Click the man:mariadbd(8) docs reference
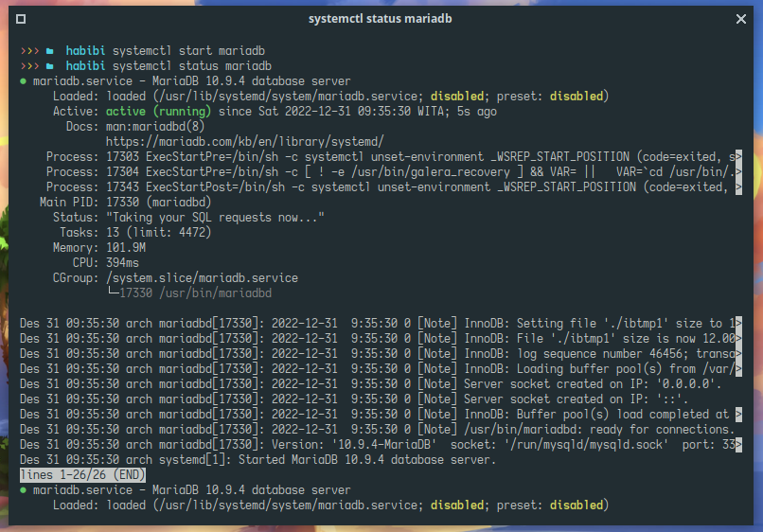763x532 pixels. coord(155,127)
